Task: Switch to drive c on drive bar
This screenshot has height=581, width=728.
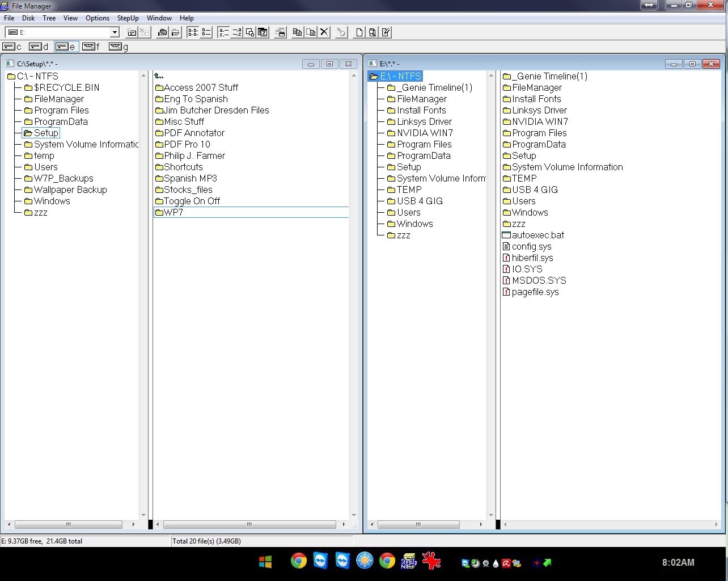Action: click(12, 47)
